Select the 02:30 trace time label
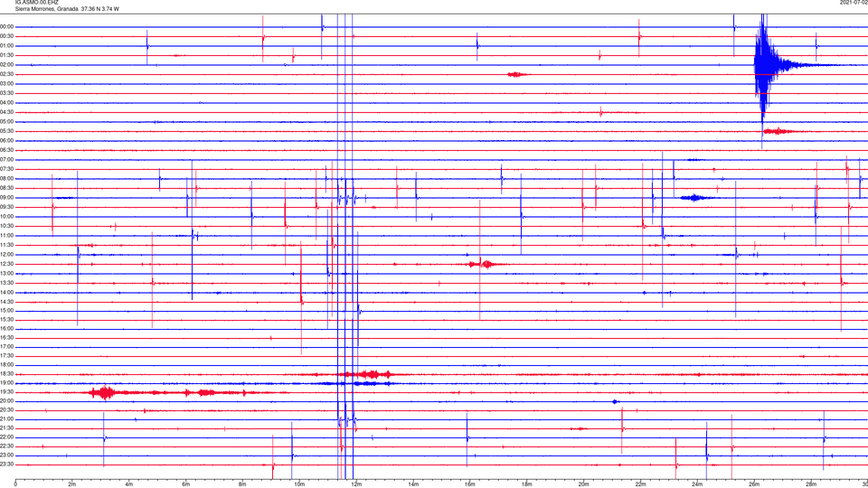Screen dimensions: 868x488 [x=7, y=74]
